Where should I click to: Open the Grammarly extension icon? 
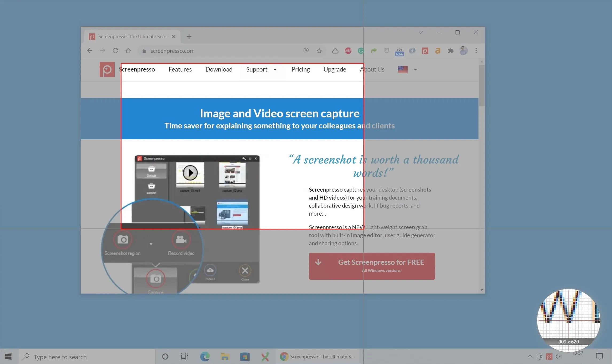(x=361, y=51)
